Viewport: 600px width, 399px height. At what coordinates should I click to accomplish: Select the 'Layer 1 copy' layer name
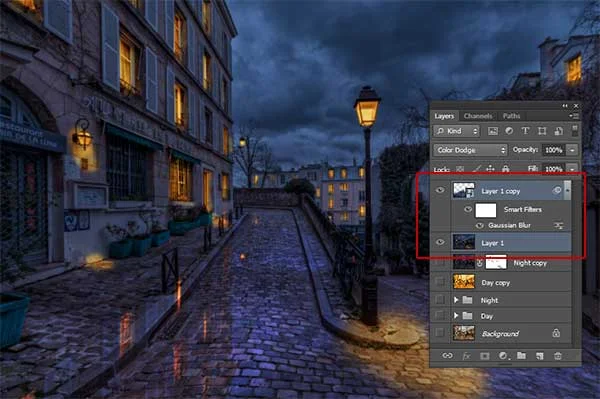tap(501, 191)
